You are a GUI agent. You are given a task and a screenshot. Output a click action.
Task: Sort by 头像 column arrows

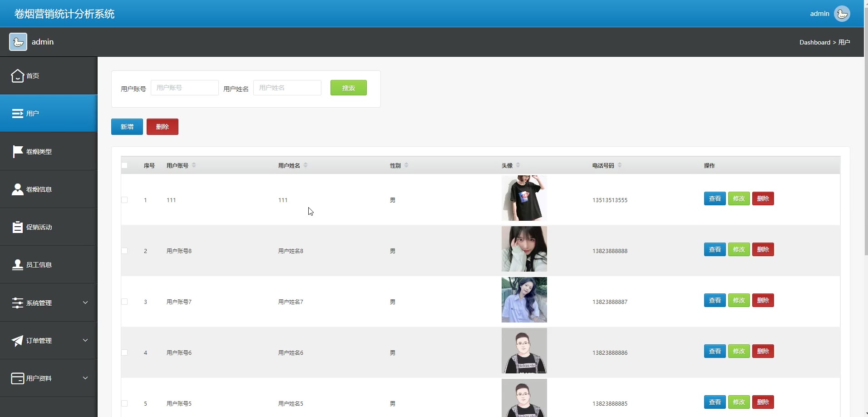pyautogui.click(x=518, y=165)
